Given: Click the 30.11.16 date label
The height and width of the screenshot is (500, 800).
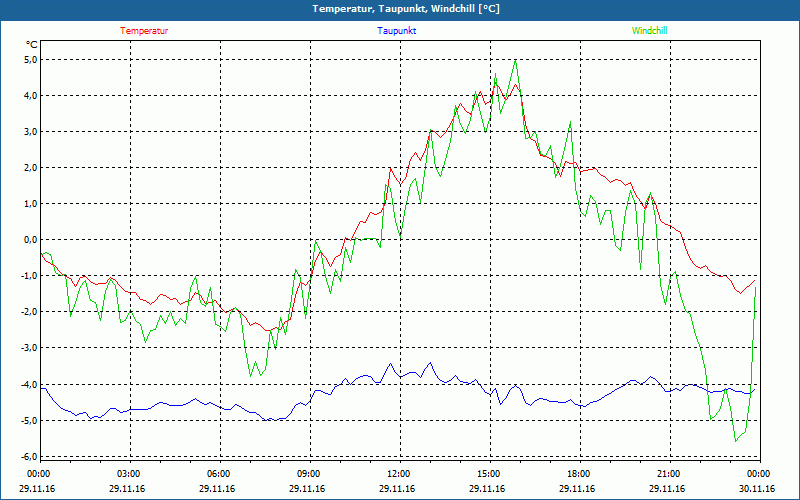Looking at the screenshot, I should tap(759, 488).
